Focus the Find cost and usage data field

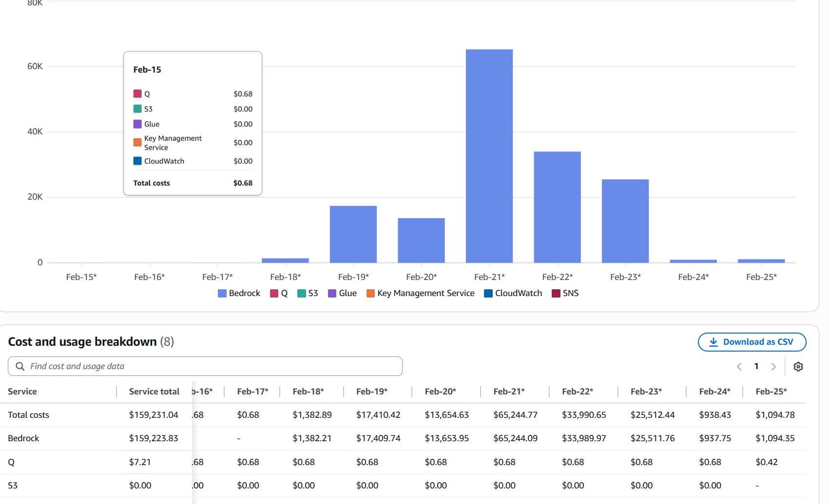pos(205,366)
